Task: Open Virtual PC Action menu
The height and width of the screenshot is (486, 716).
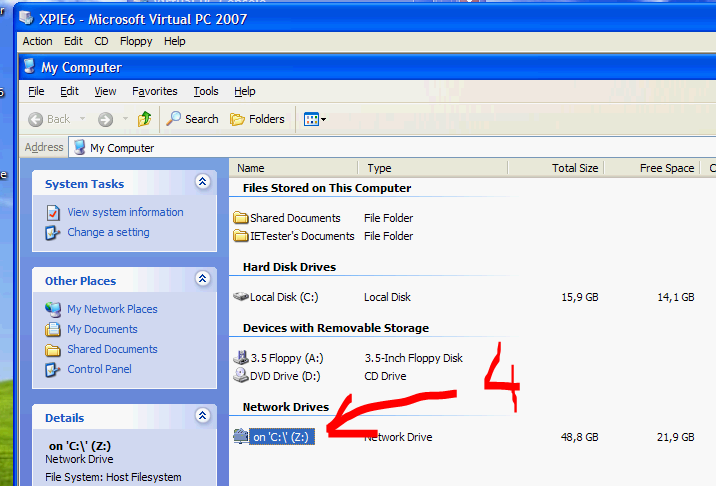Action: pyautogui.click(x=37, y=41)
